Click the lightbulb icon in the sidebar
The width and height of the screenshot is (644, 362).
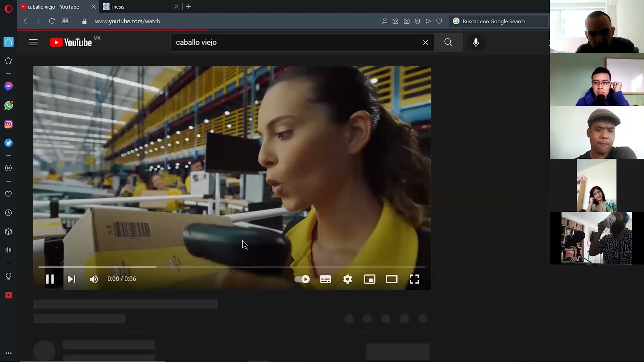[x=8, y=277]
